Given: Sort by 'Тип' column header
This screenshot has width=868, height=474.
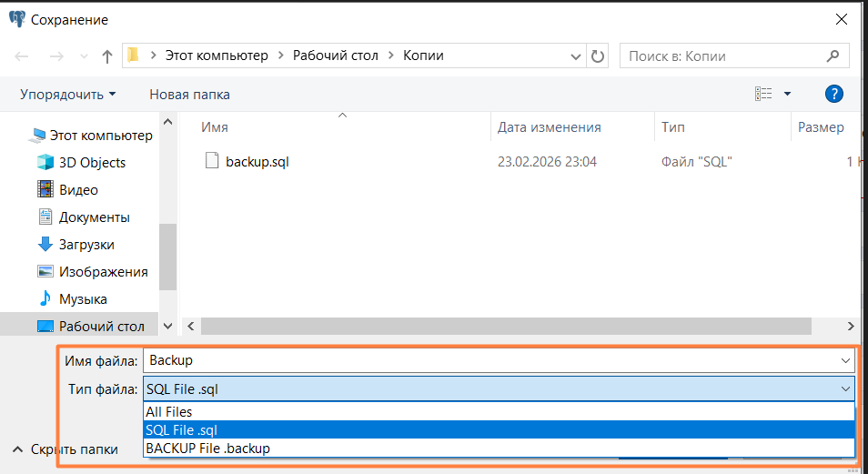Looking at the screenshot, I should (673, 127).
